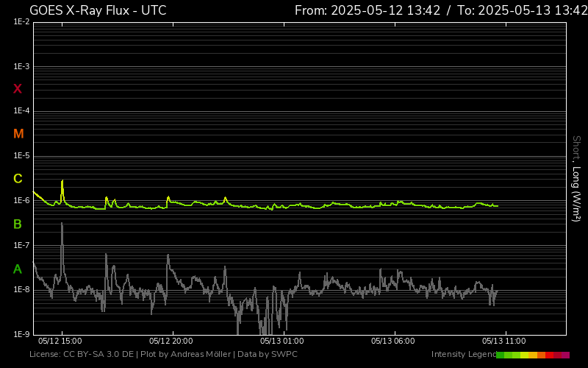The height and width of the screenshot is (368, 588).
Task: Select the 05/12 20:00 time axis label
Action: tap(171, 342)
